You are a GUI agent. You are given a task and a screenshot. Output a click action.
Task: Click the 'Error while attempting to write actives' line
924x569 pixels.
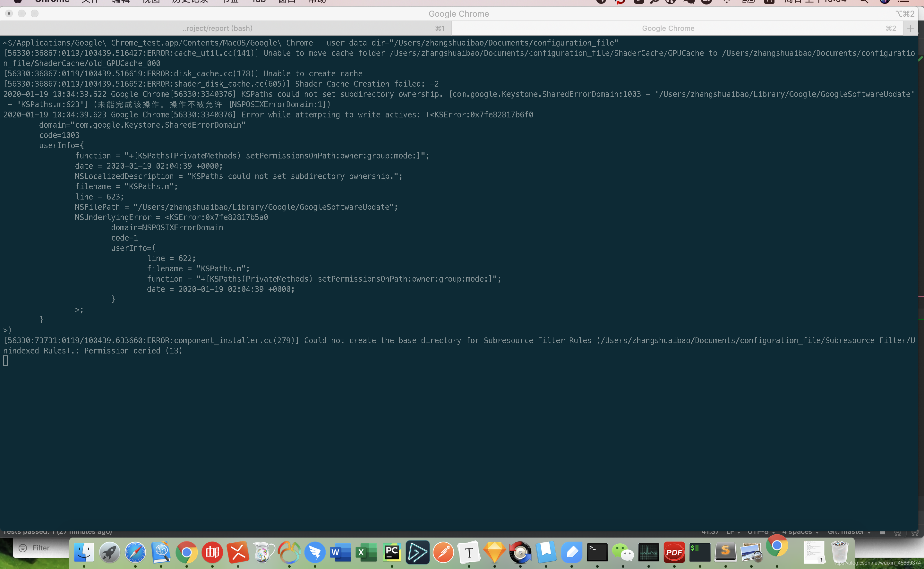click(x=268, y=115)
